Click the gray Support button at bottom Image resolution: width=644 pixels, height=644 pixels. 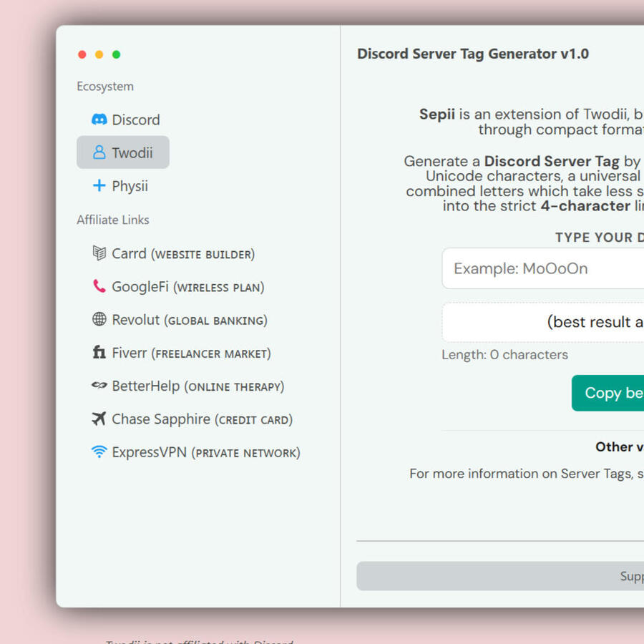501,576
